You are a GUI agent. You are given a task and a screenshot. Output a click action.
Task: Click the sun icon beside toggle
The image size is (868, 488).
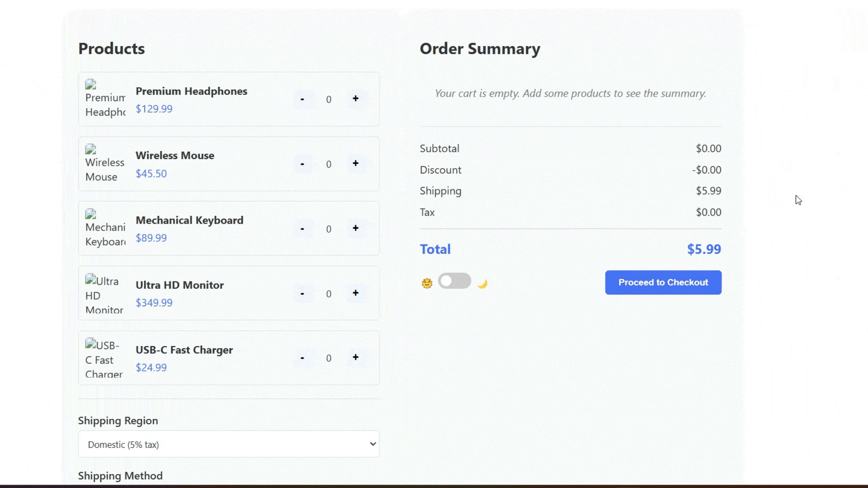pyautogui.click(x=427, y=283)
